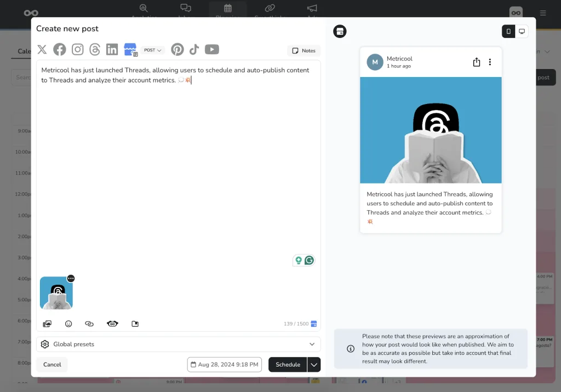Switch preview to mobile view
561x392 pixels.
point(508,31)
